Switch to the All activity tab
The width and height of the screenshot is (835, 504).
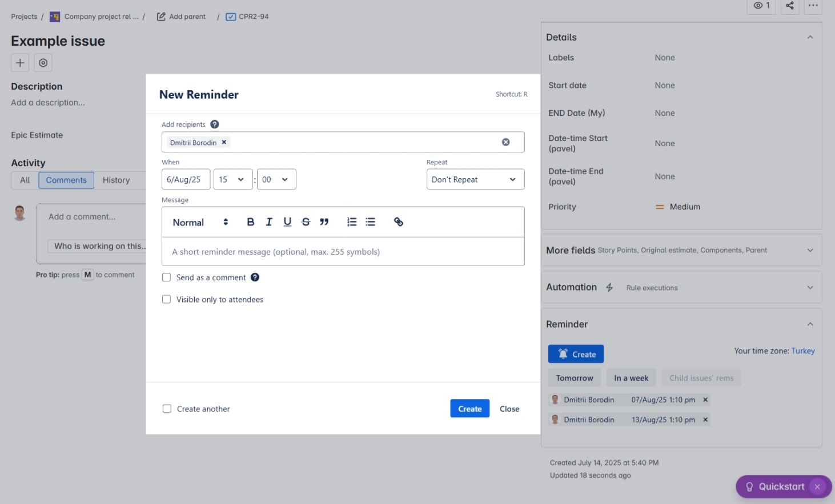tap(25, 180)
